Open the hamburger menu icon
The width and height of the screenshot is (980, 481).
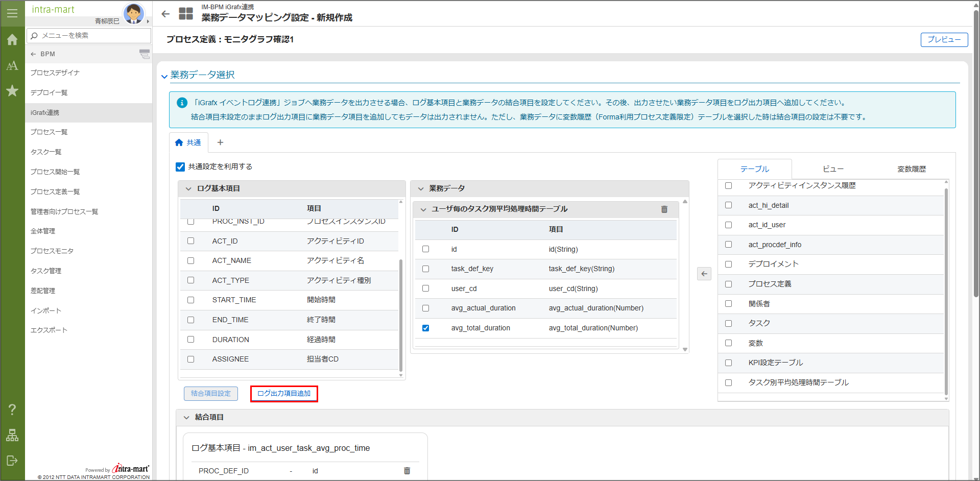pyautogui.click(x=12, y=13)
